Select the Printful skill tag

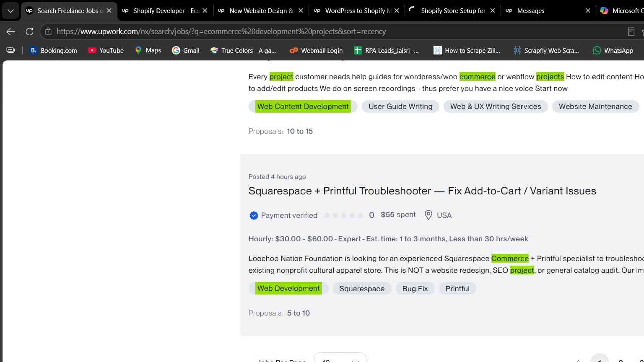pos(457,289)
